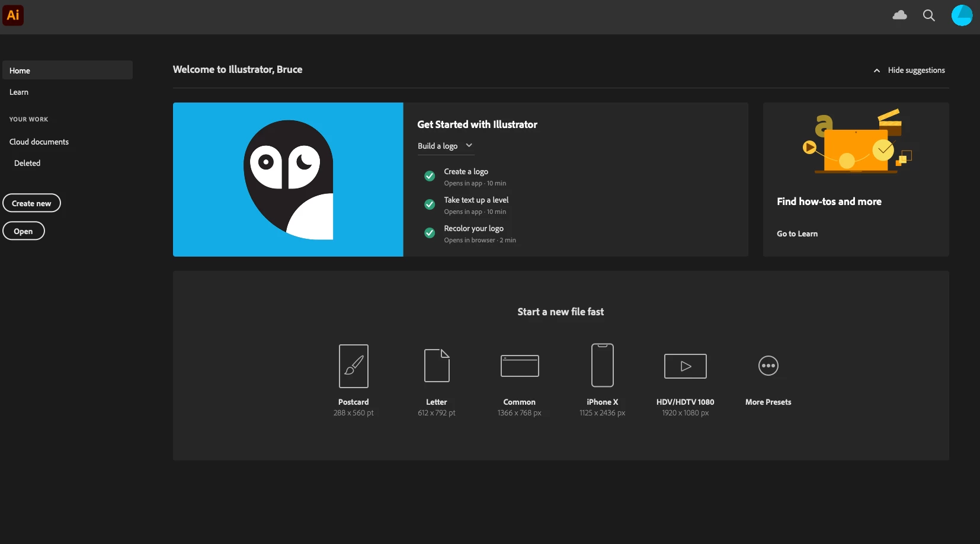
Task: Click the YOUR WORK sidebar heading
Action: [29, 119]
